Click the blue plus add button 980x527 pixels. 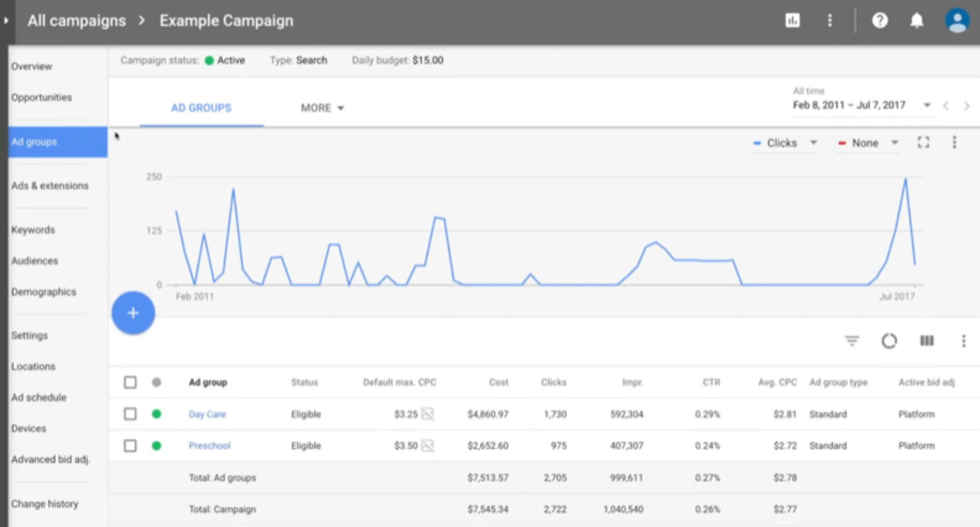coord(133,313)
